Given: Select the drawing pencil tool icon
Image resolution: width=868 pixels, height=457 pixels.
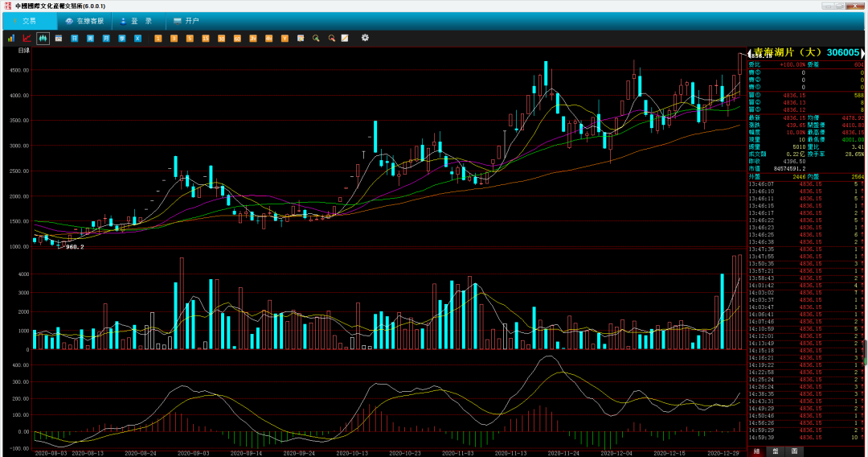Looking at the screenshot, I should (345, 39).
